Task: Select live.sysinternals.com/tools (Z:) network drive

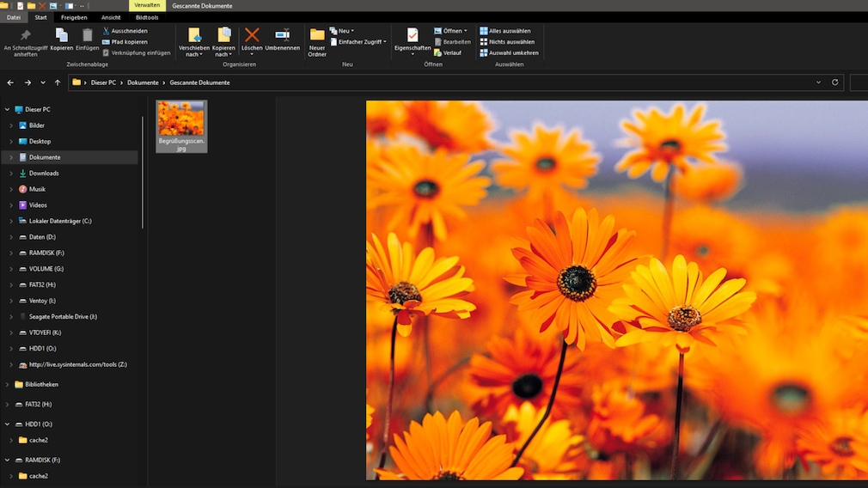Action: (x=77, y=364)
